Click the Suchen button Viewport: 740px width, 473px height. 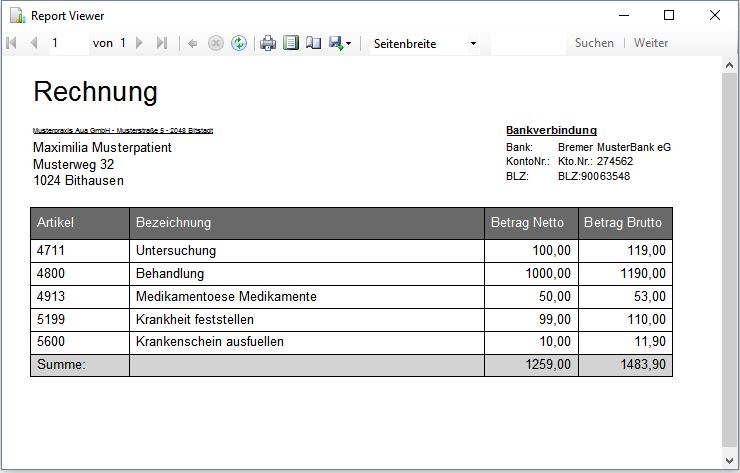pyautogui.click(x=594, y=43)
